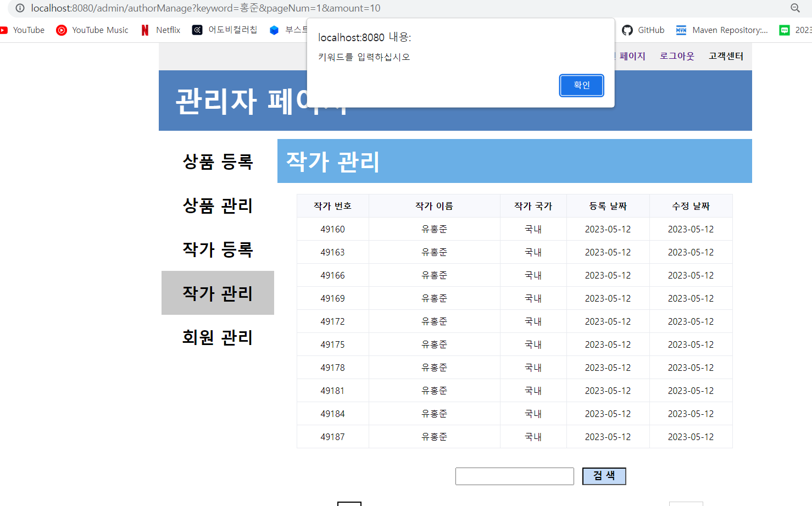Click 작가 국가 column header

click(x=533, y=206)
